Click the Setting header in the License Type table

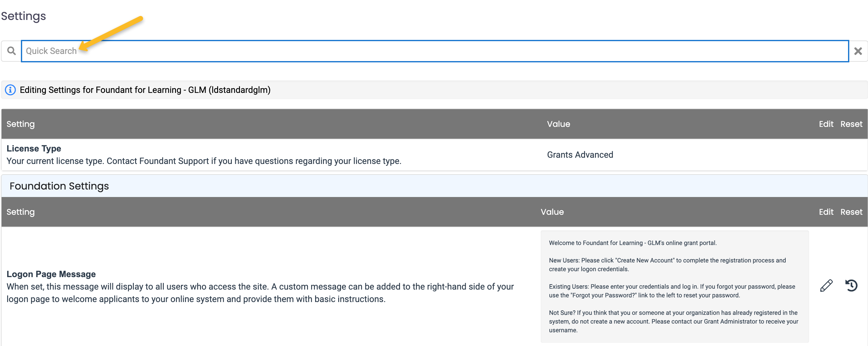(x=21, y=124)
